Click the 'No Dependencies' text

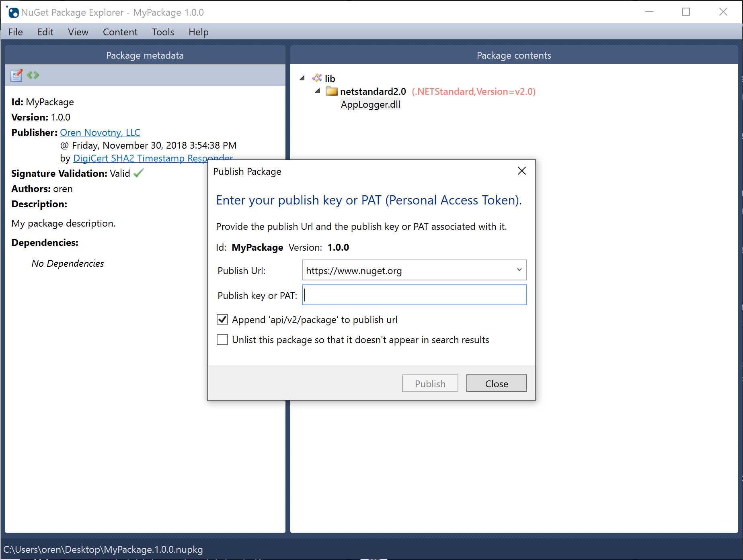click(68, 264)
